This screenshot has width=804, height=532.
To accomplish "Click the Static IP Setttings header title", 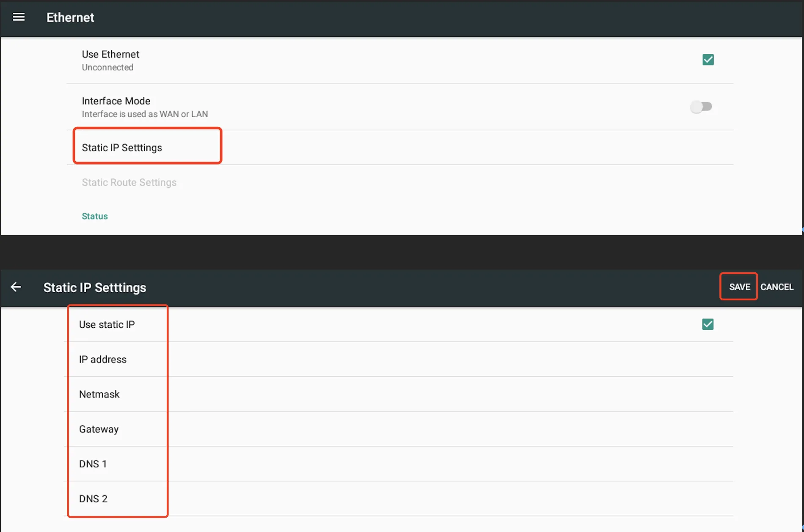I will pos(95,288).
